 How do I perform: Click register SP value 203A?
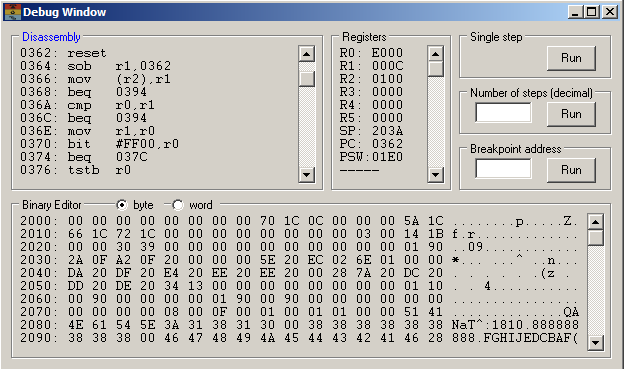tap(387, 131)
